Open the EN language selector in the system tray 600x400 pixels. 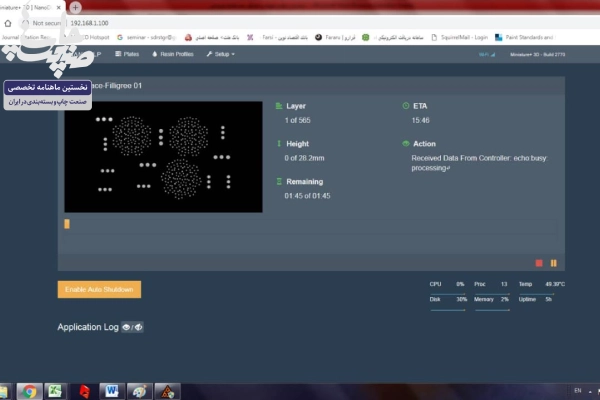pos(577,390)
